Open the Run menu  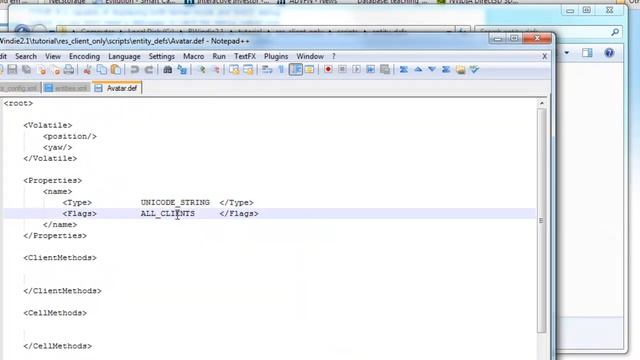coord(219,56)
